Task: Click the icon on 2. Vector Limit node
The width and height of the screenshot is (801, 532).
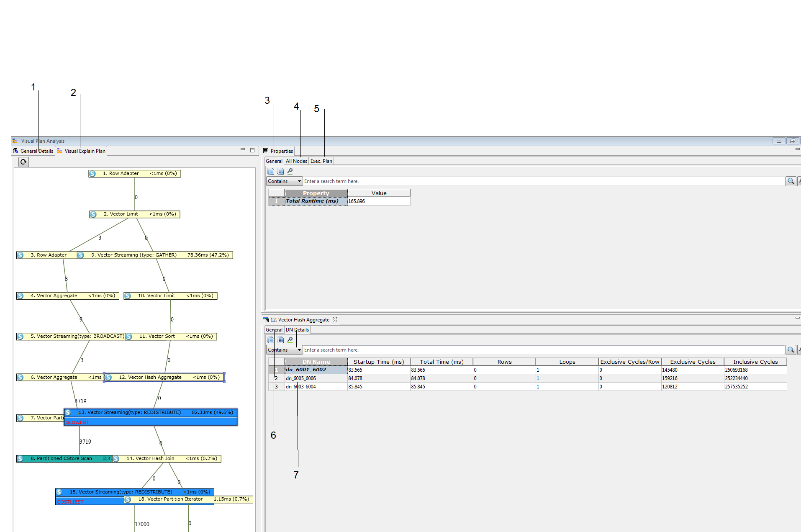Action: click(x=93, y=214)
